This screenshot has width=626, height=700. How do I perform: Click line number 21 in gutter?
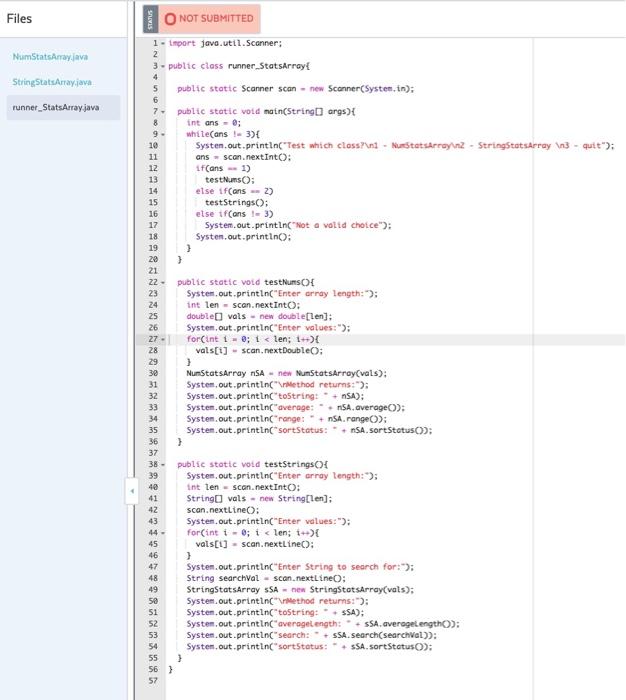pos(153,271)
